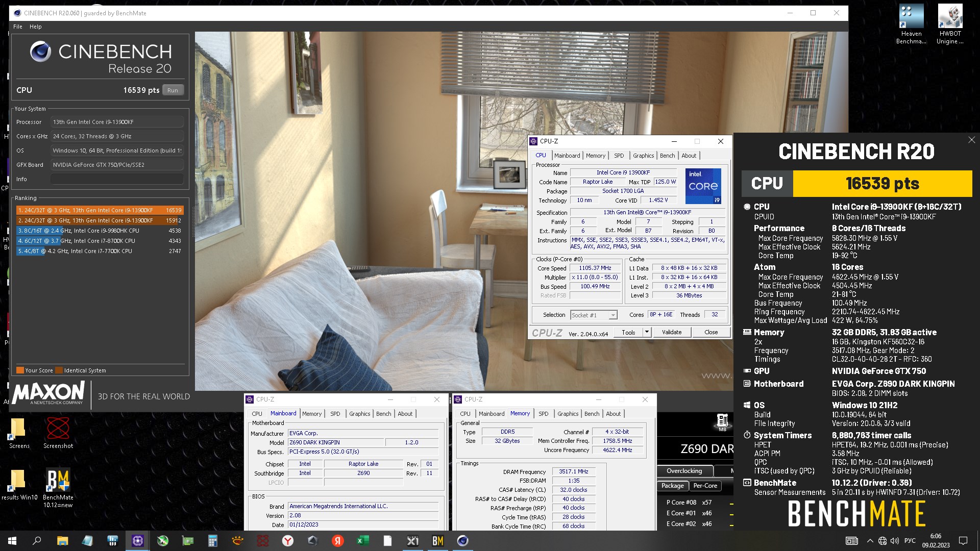Open the Cinebench Help menu
This screenshot has width=980, height=551.
click(35, 27)
